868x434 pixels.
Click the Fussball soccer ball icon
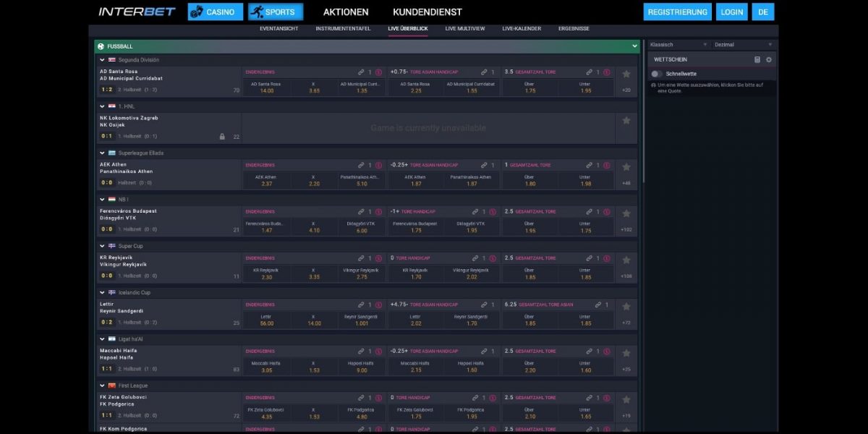[x=101, y=46]
